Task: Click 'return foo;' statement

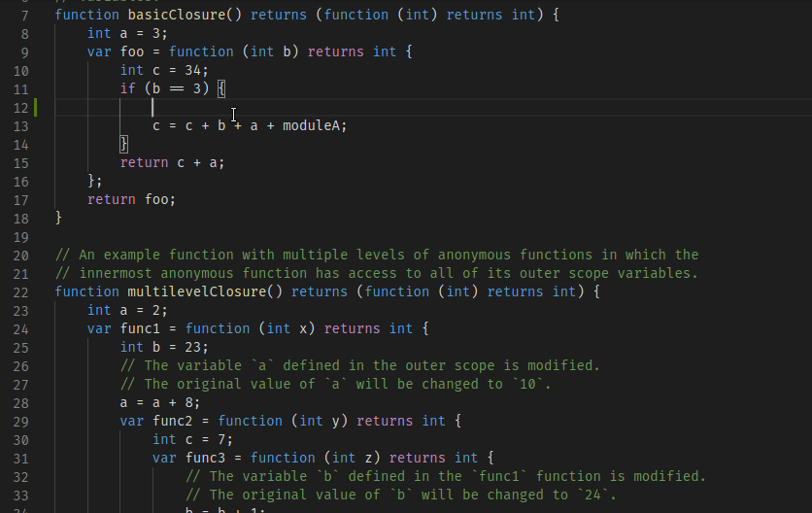Action: (131, 199)
